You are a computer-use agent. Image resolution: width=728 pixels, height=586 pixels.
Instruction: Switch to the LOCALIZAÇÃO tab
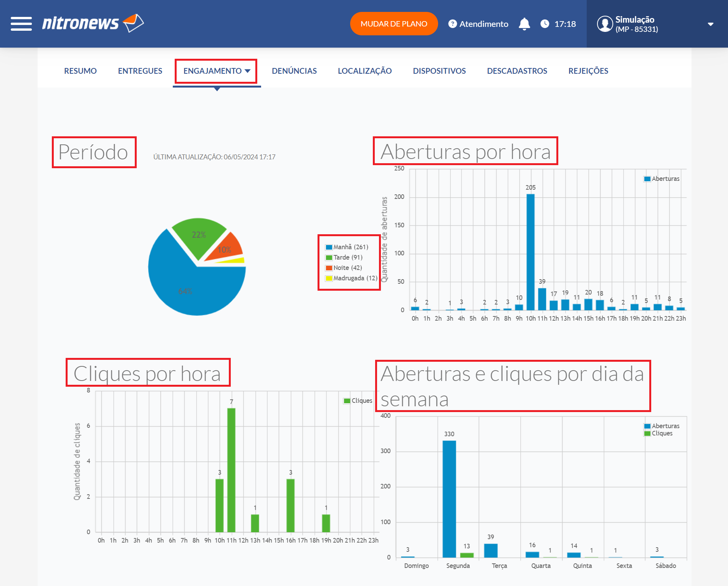tap(364, 71)
